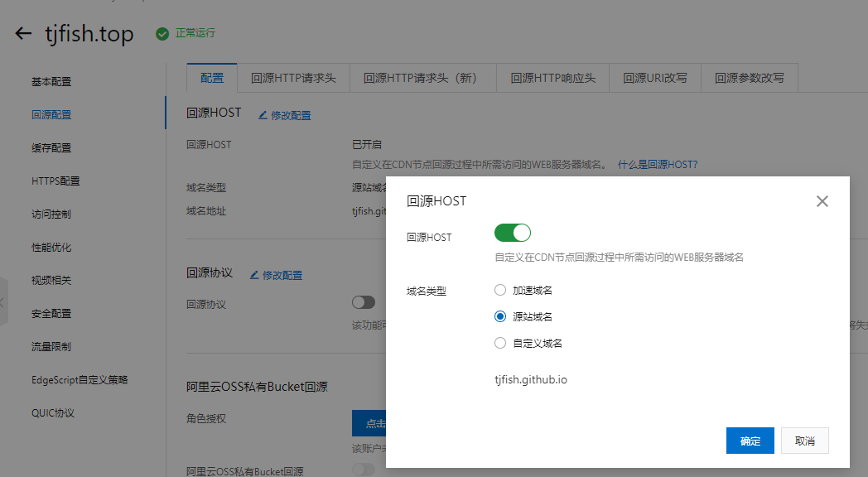Open the 回源参数改写 tab

pos(749,78)
